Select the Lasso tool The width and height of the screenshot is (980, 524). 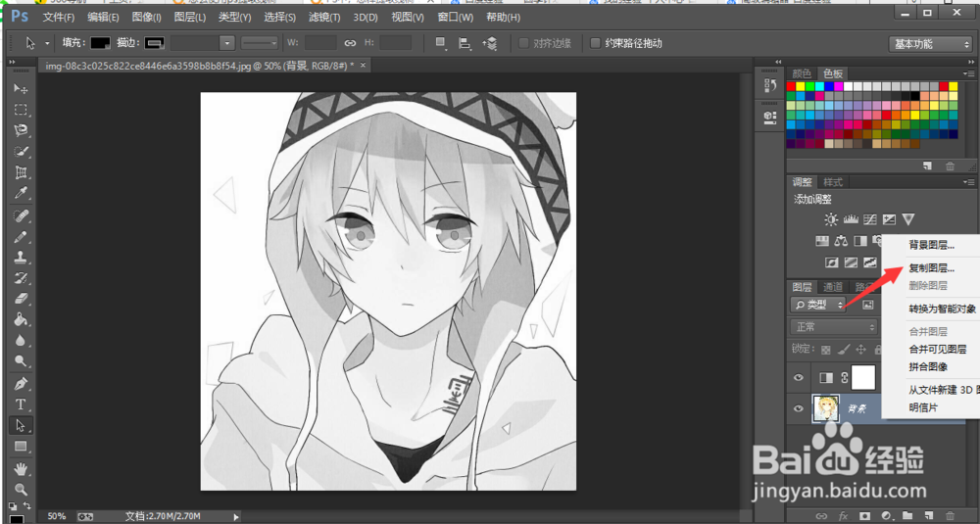click(21, 130)
